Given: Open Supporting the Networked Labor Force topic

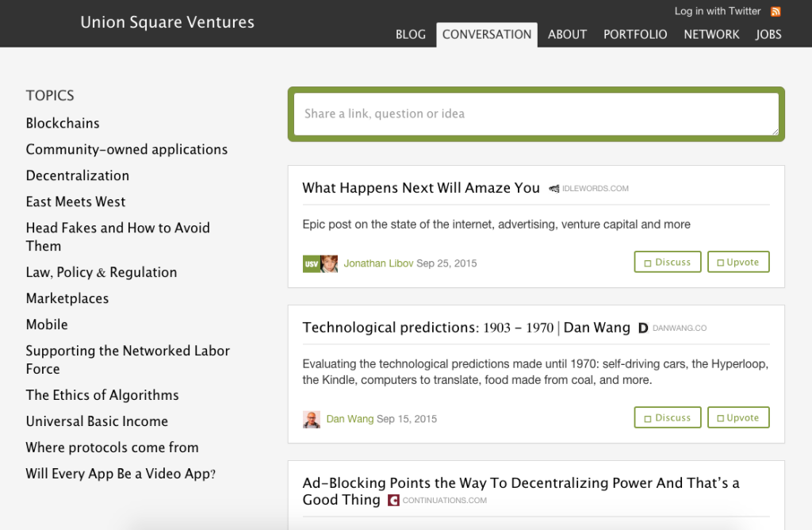Looking at the screenshot, I should 128,359.
